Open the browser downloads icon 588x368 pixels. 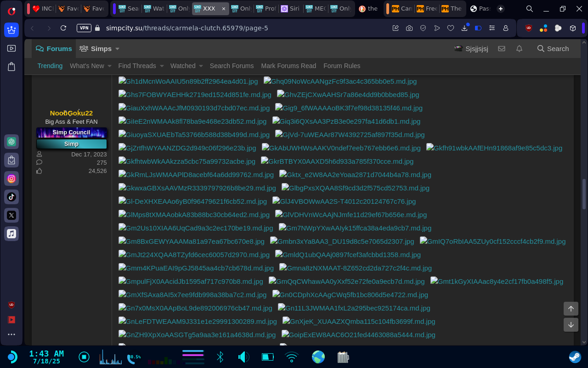[464, 28]
